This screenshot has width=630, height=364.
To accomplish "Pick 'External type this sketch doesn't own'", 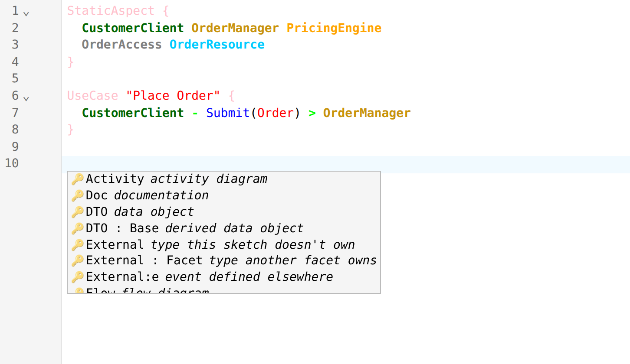I will (x=224, y=244).
